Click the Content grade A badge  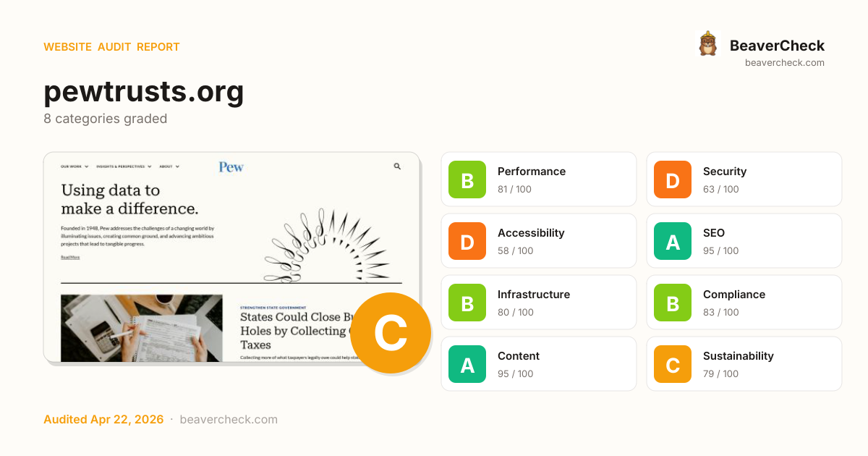(x=467, y=364)
